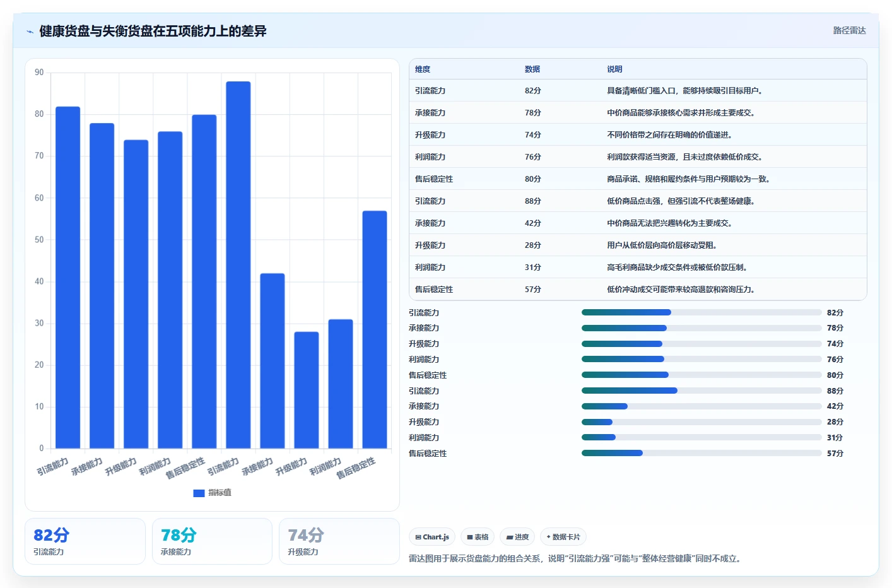Click the 路径雷达 label in the header
Viewport: 892px width, 588px height.
(849, 30)
